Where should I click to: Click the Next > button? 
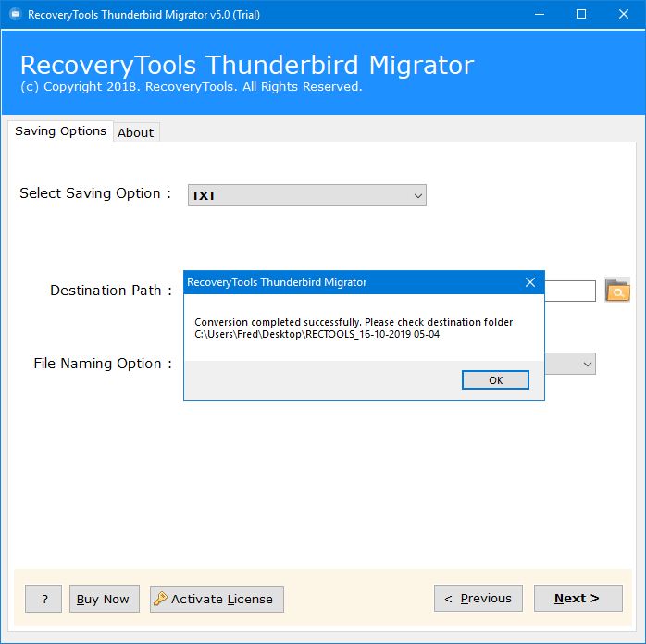pyautogui.click(x=578, y=599)
